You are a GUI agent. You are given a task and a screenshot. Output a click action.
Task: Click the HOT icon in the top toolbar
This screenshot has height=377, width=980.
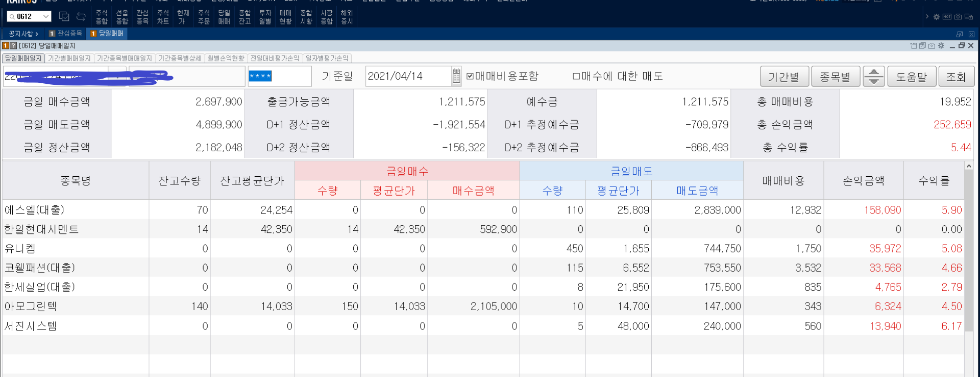click(947, 17)
